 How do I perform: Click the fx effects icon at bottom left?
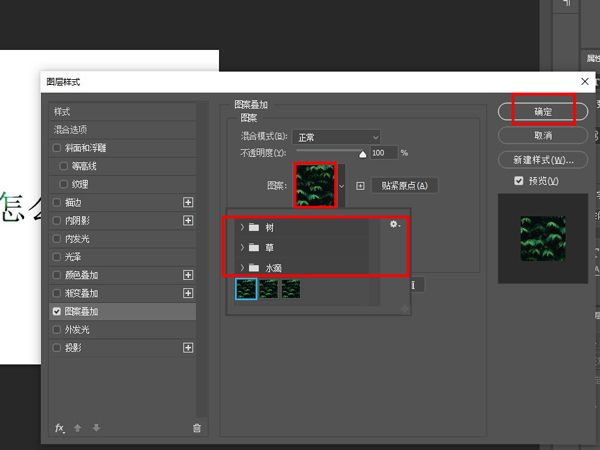point(59,428)
